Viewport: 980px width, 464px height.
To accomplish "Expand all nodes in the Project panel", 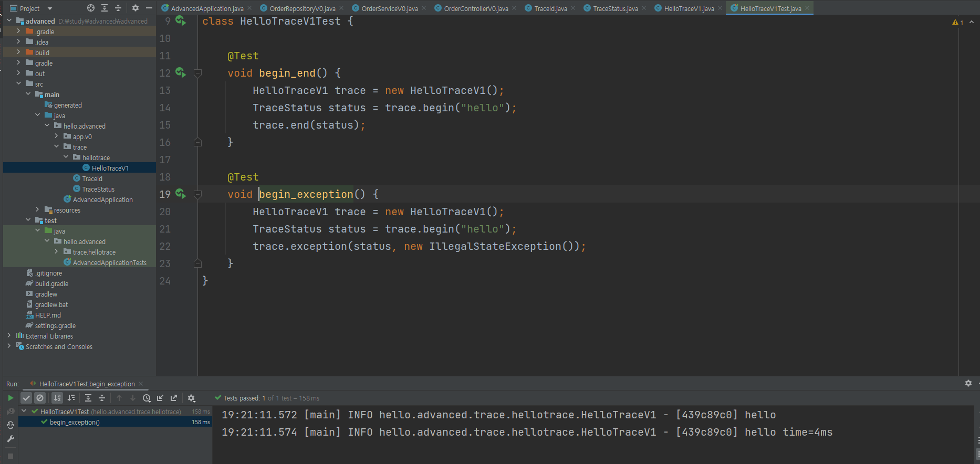I will [105, 8].
